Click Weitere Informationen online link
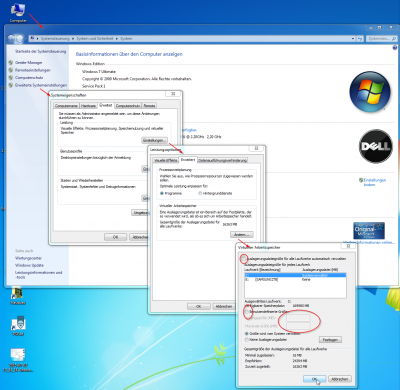This screenshot has height=390, width=400. pos(369,242)
